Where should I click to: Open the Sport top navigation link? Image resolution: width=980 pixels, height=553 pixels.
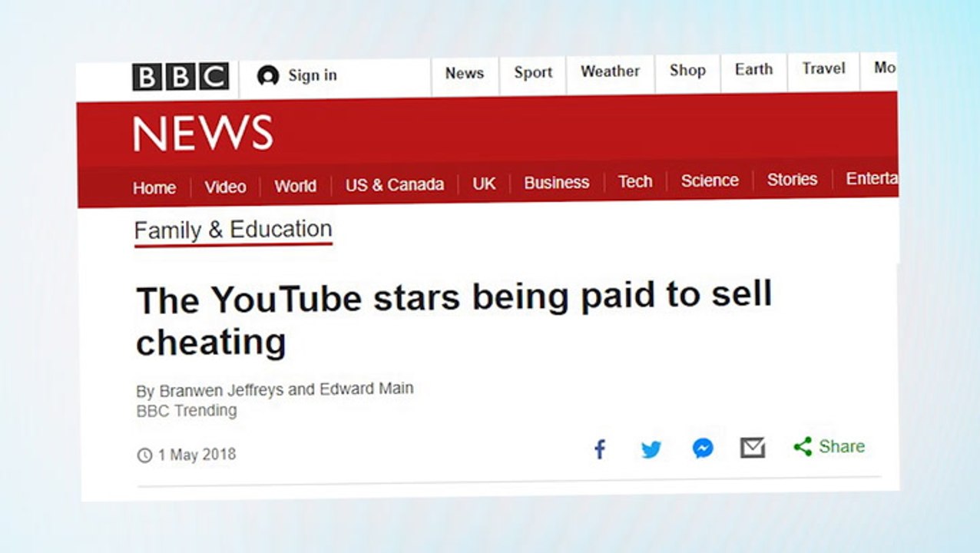click(x=533, y=73)
